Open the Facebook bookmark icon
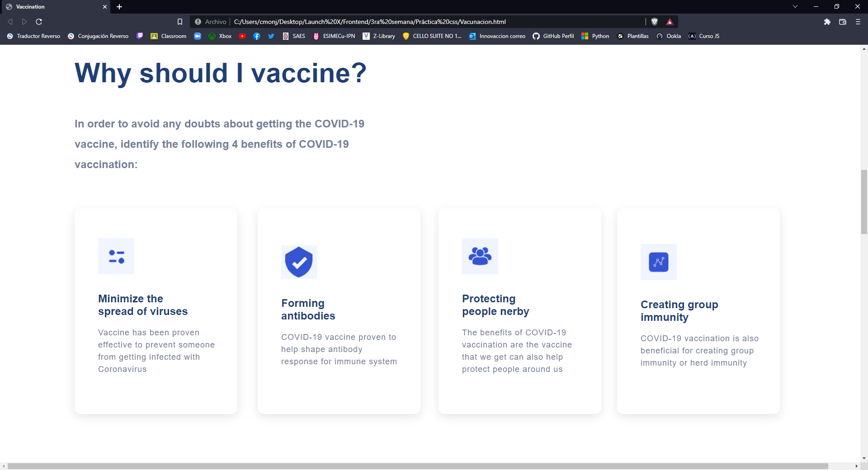Image resolution: width=868 pixels, height=470 pixels. click(257, 36)
